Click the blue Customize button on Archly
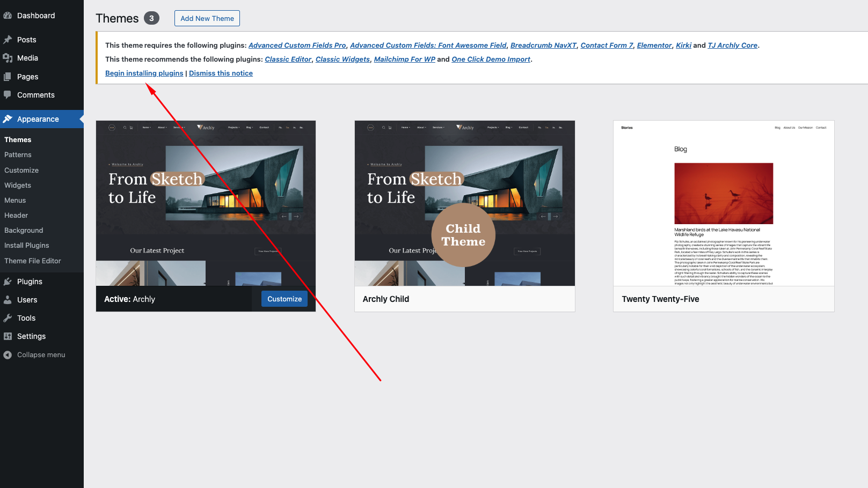Viewport: 868px width, 488px height. click(x=285, y=299)
